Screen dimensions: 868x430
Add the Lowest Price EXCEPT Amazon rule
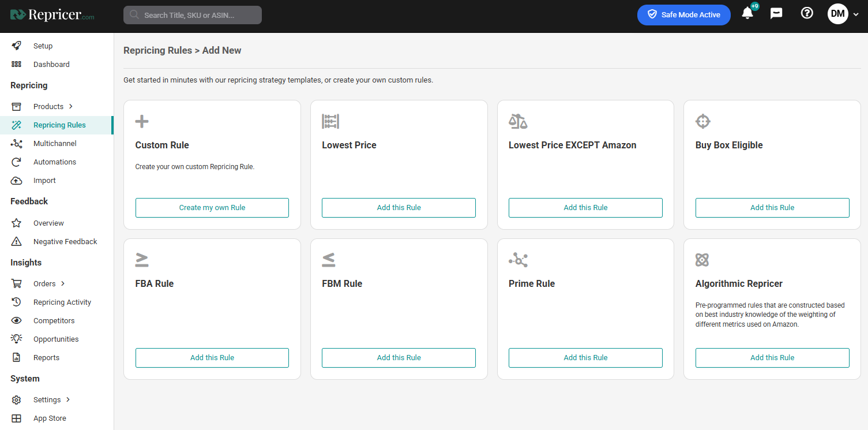pyautogui.click(x=585, y=208)
